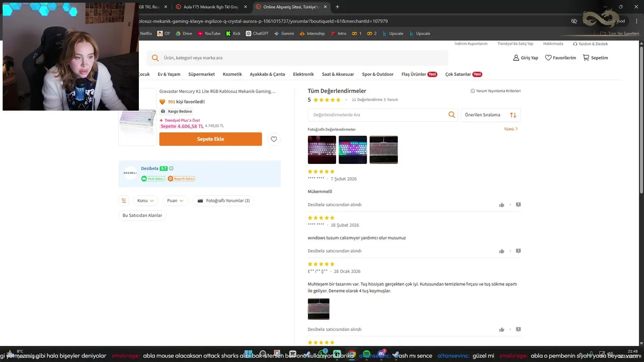Open Önerilen Sıralama sort dropdown
This screenshot has width=644, height=362.
pos(491,115)
